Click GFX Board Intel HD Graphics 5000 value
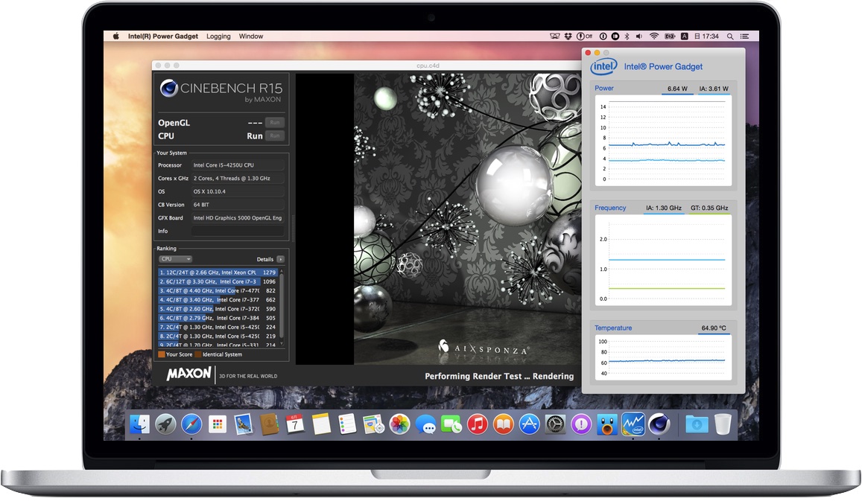This screenshot has height=504, width=862. (x=238, y=218)
